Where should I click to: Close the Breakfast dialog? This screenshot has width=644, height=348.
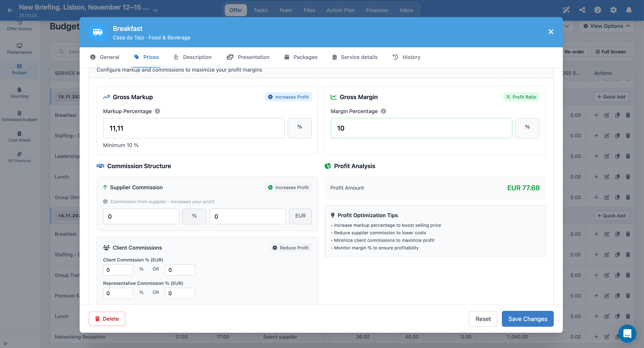(x=551, y=32)
